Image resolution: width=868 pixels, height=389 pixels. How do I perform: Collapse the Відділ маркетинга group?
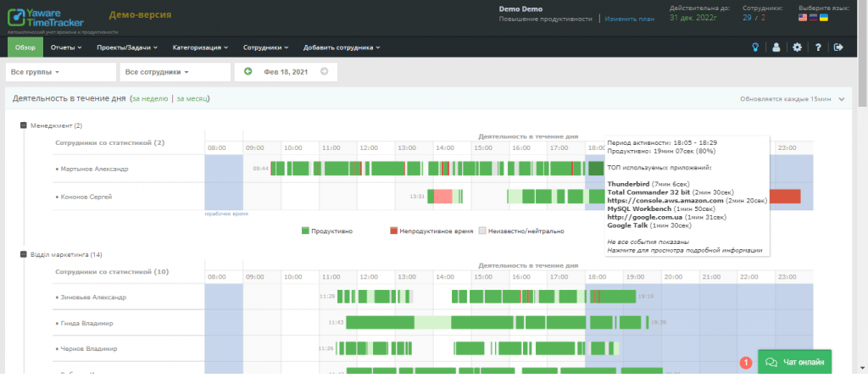pos(25,254)
